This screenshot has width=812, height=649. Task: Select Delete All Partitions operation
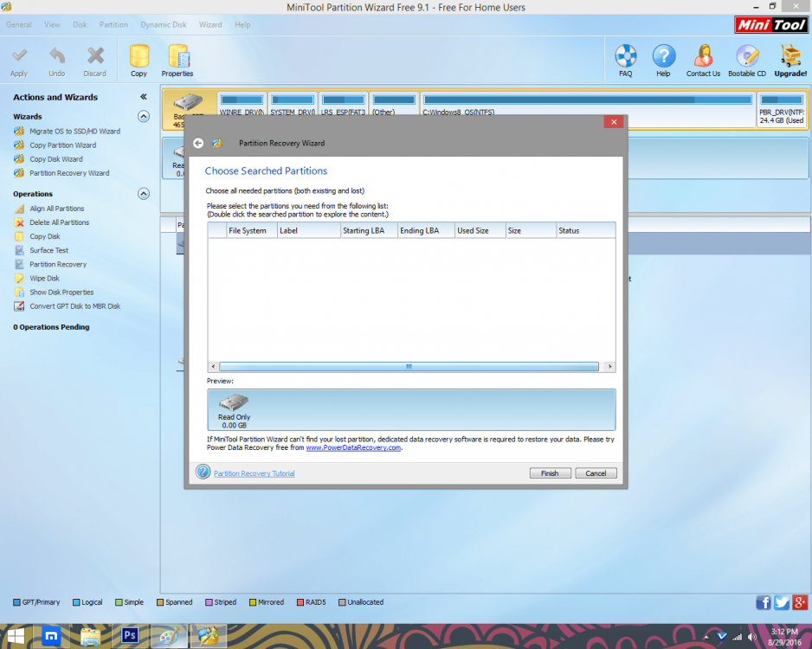click(x=60, y=222)
